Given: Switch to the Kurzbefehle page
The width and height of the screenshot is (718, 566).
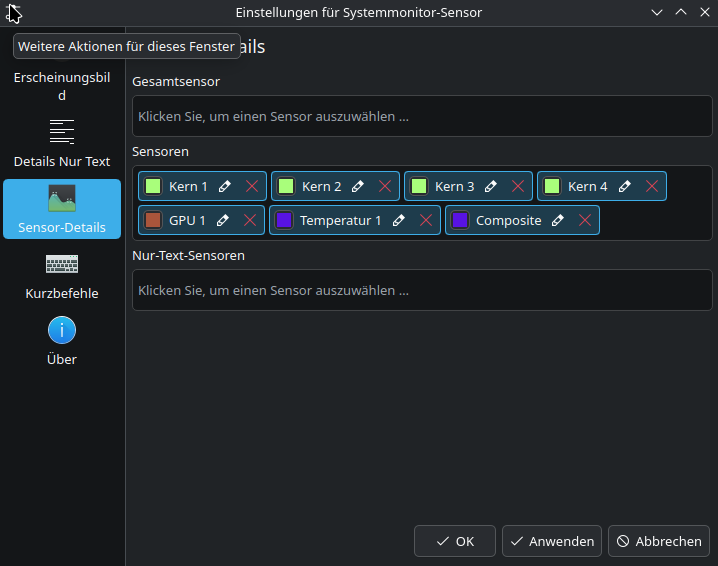Looking at the screenshot, I should [62, 275].
